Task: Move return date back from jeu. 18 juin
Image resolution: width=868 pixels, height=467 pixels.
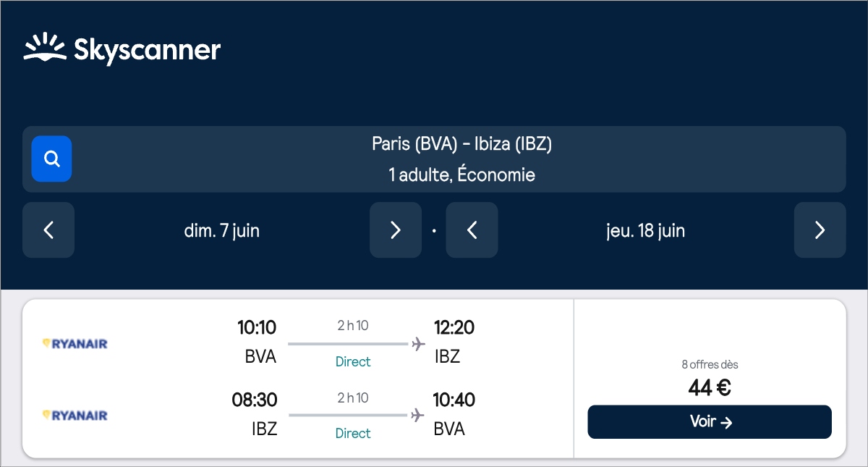Action: coord(472,230)
